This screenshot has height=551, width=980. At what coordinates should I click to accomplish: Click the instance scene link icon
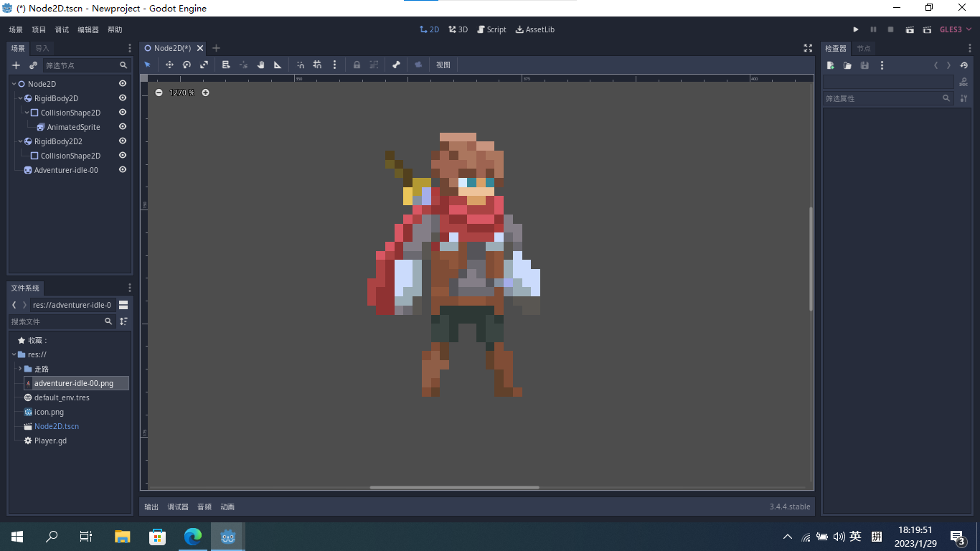[x=33, y=65]
